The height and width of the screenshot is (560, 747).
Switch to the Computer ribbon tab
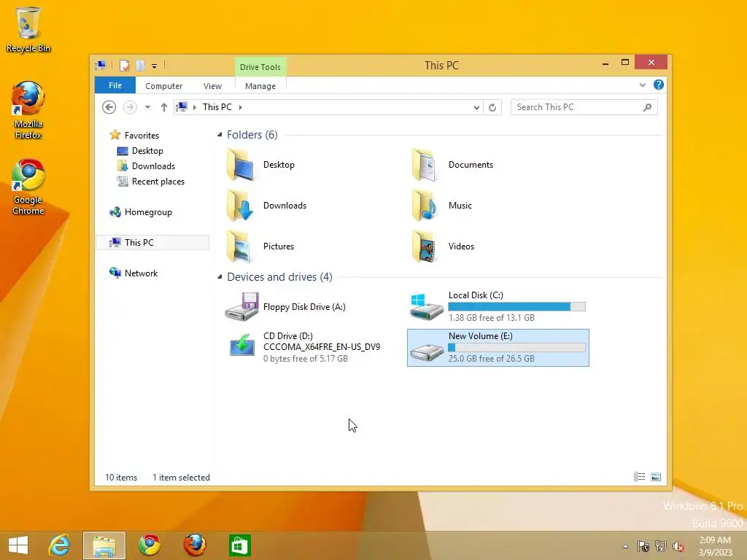click(164, 86)
